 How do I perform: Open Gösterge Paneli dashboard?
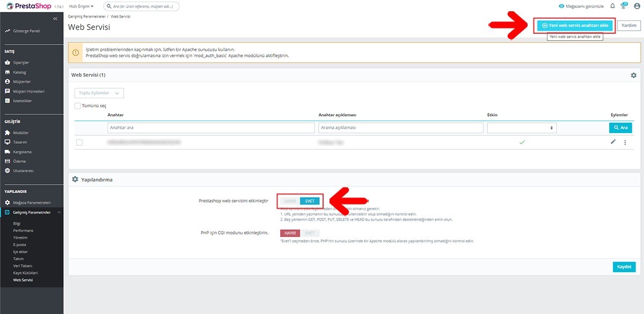click(x=27, y=31)
